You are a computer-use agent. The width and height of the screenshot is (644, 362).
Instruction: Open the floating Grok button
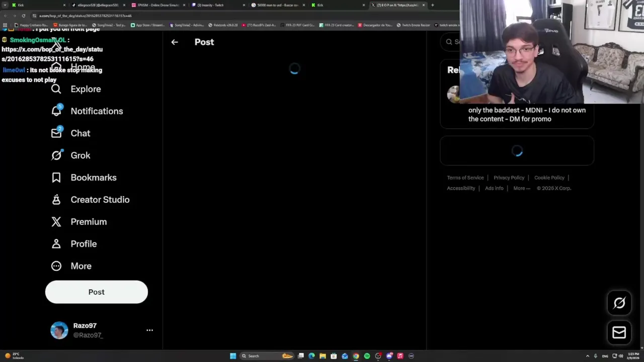(619, 303)
